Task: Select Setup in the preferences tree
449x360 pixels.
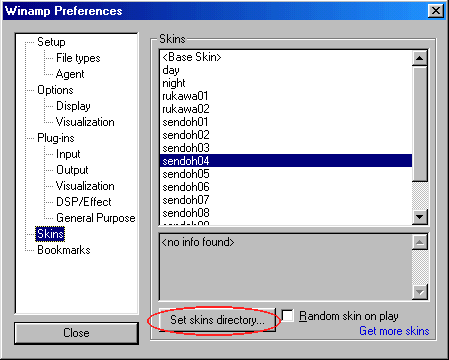Action: click(x=51, y=42)
